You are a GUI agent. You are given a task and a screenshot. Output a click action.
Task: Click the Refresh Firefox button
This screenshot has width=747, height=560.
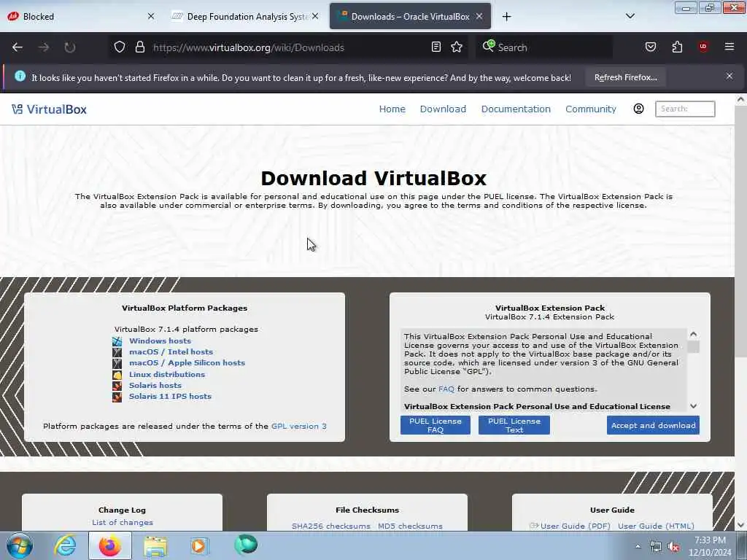(625, 77)
